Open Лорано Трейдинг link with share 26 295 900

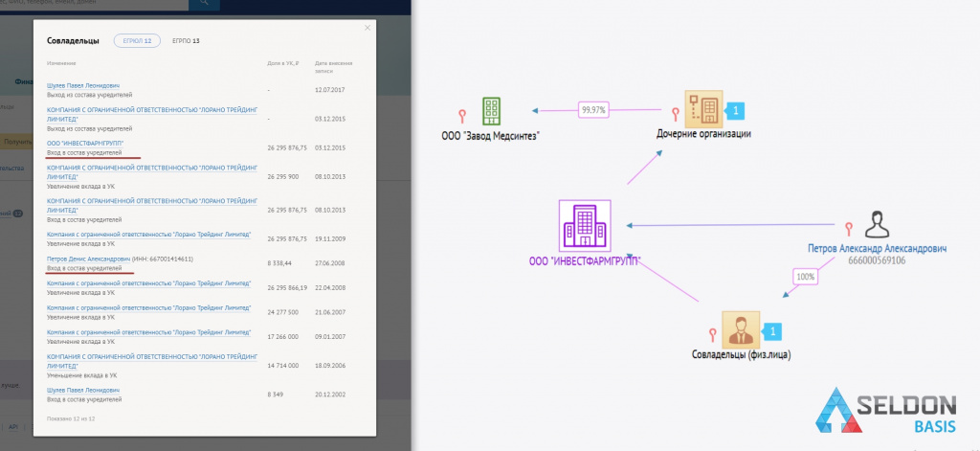(x=152, y=172)
